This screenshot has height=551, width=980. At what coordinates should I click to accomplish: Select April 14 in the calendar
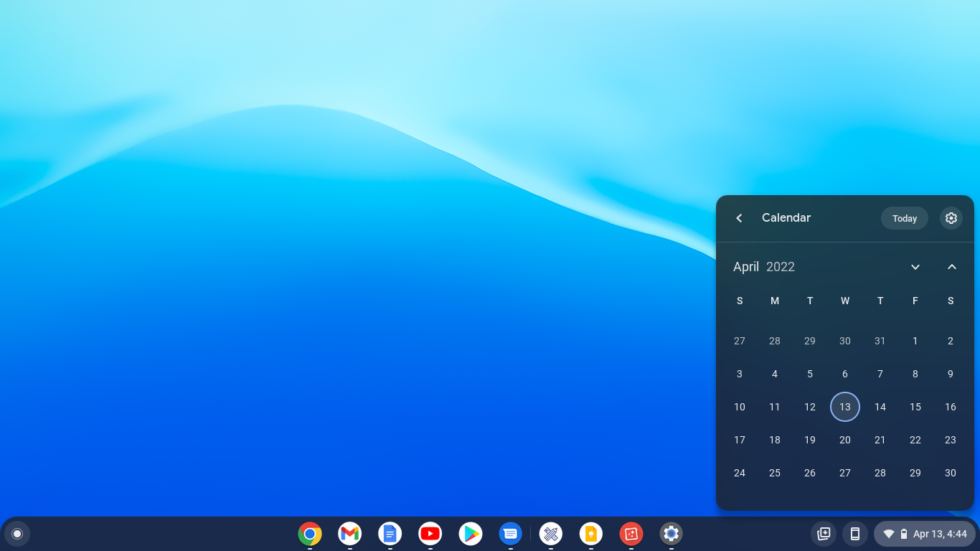(880, 407)
